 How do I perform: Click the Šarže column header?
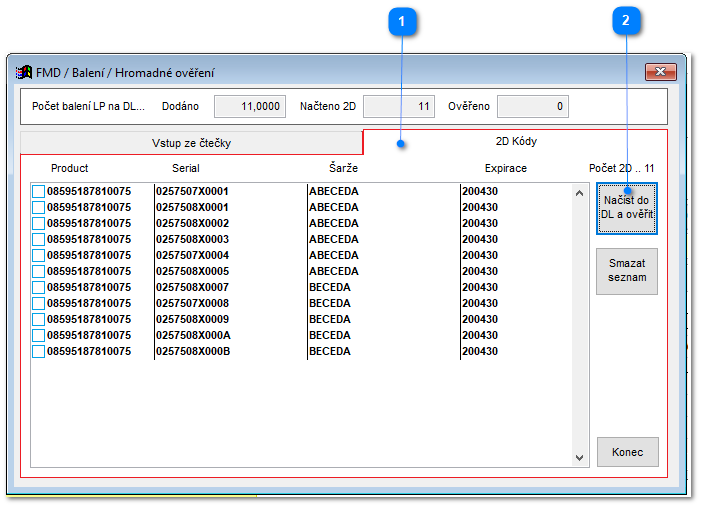pyautogui.click(x=343, y=168)
